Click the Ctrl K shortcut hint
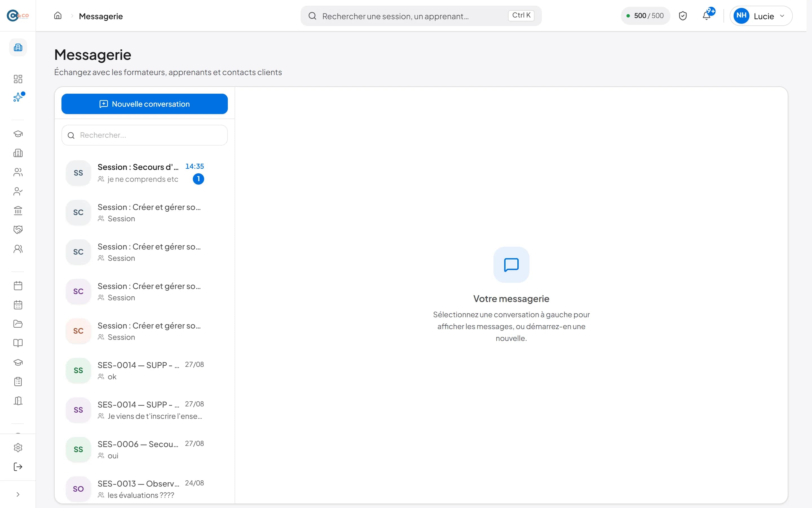 point(521,16)
